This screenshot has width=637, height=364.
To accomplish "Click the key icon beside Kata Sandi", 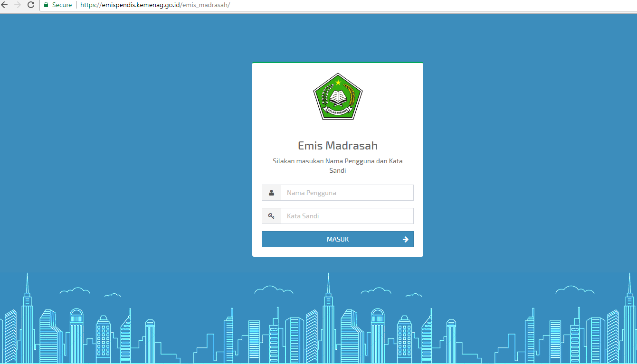I will pos(271,216).
